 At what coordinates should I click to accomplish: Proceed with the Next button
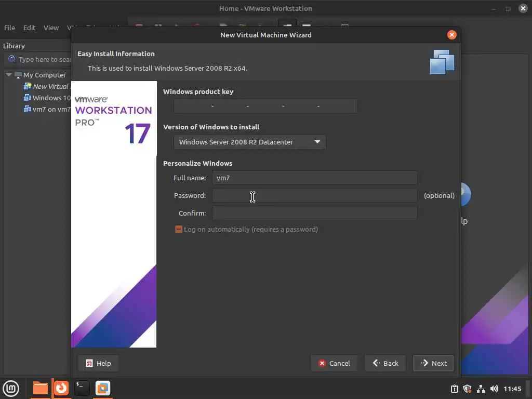point(433,363)
